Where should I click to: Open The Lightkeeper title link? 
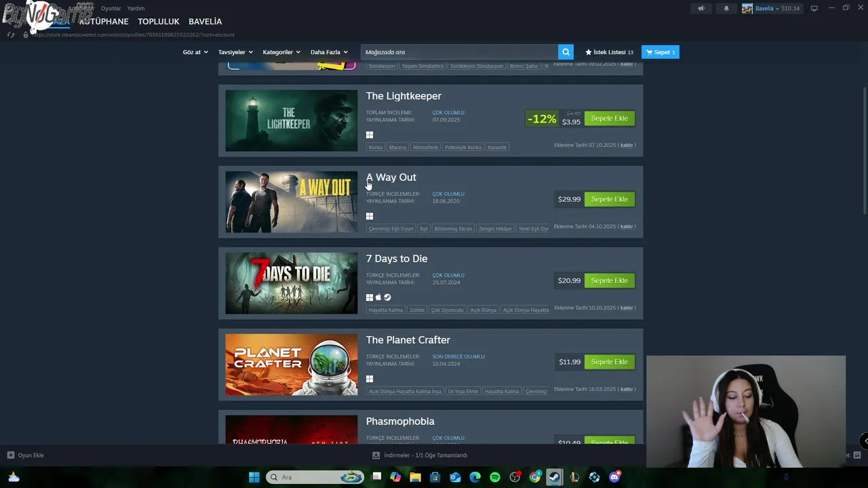pyautogui.click(x=403, y=96)
